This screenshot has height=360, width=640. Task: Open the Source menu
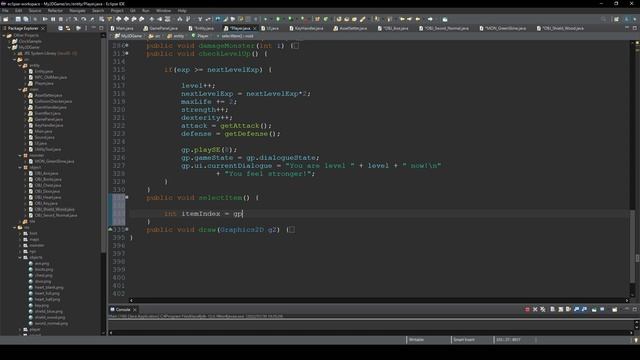click(35, 11)
